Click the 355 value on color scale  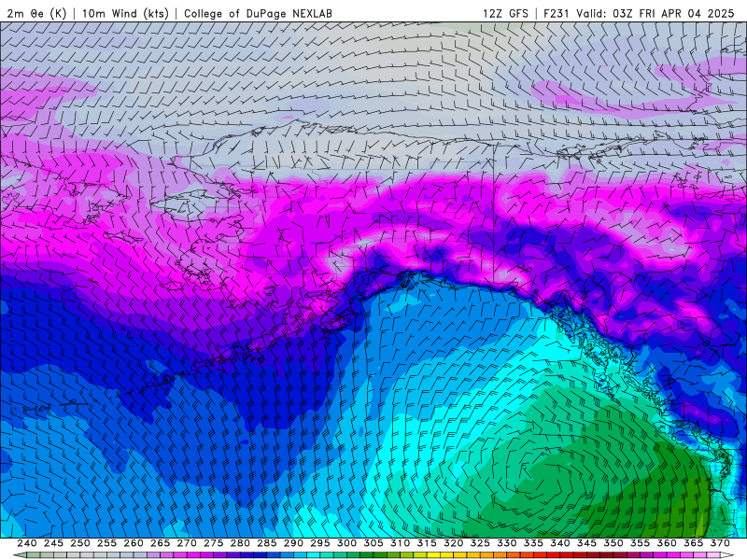(641, 543)
